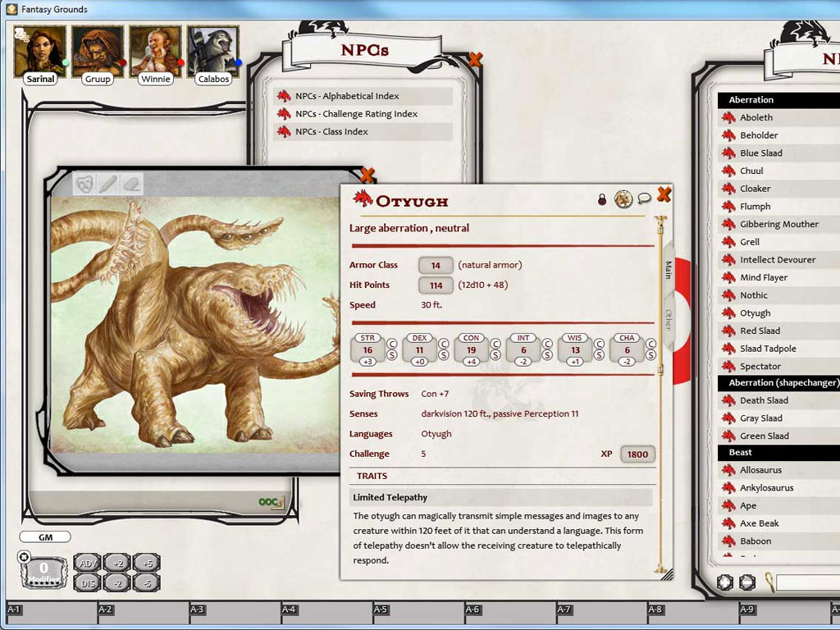
Task: Select the mask tool above Otyugh image
Action: click(x=84, y=184)
